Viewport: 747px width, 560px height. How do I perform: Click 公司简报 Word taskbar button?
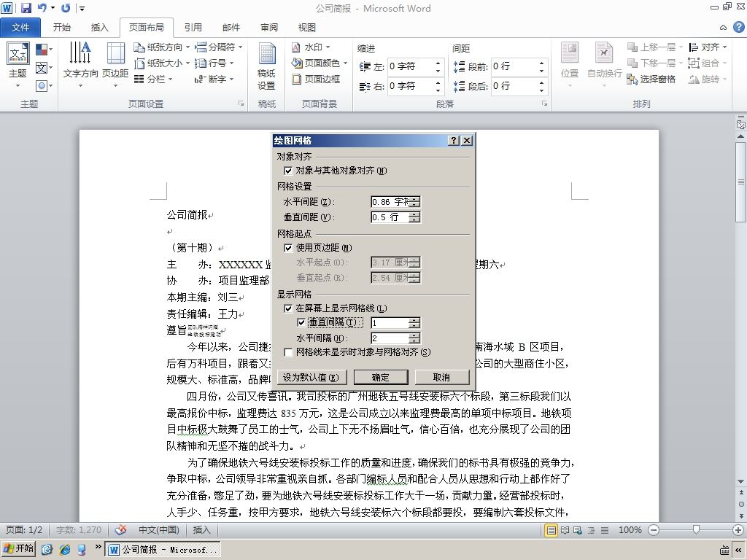click(x=163, y=550)
